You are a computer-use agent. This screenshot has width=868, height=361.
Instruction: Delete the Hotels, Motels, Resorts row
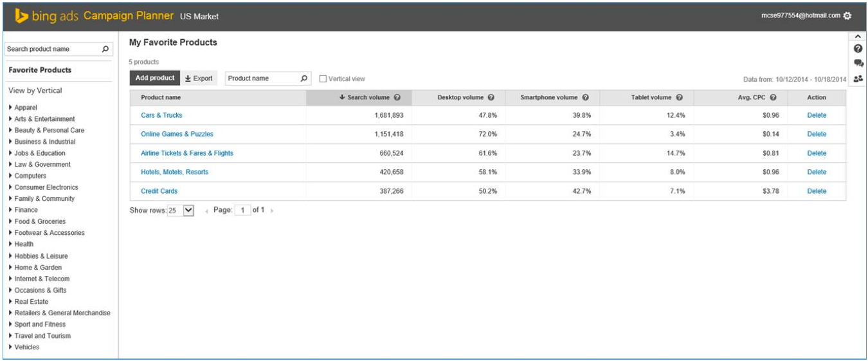[817, 172]
